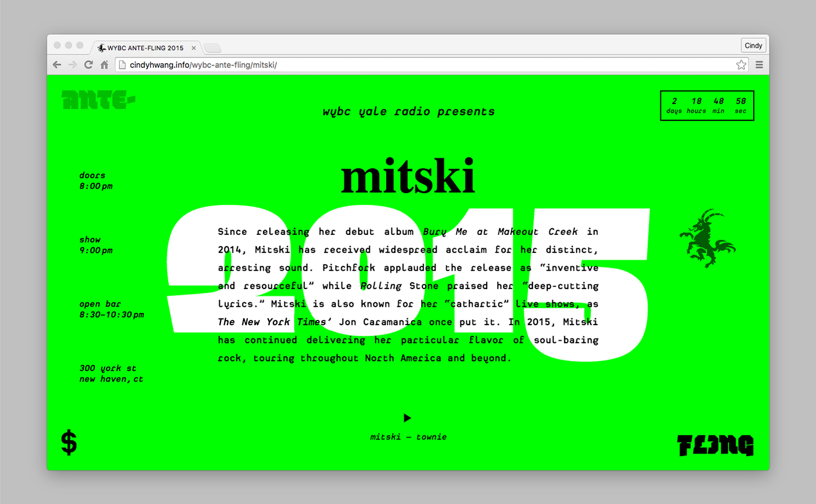Open a new browser tab

click(212, 48)
